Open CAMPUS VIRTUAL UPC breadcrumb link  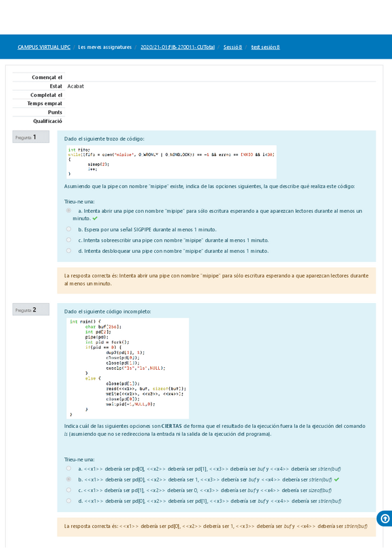(44, 47)
